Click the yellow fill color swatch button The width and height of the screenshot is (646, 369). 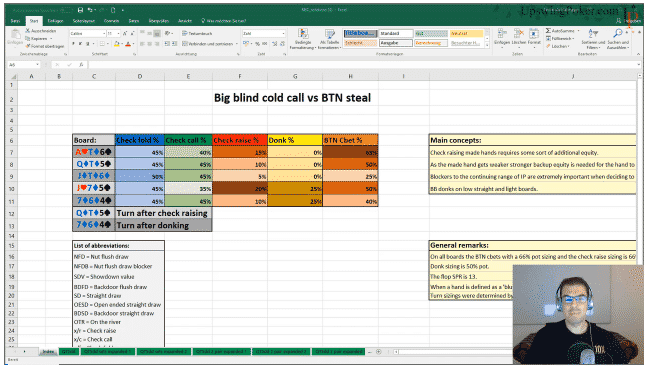(117, 44)
